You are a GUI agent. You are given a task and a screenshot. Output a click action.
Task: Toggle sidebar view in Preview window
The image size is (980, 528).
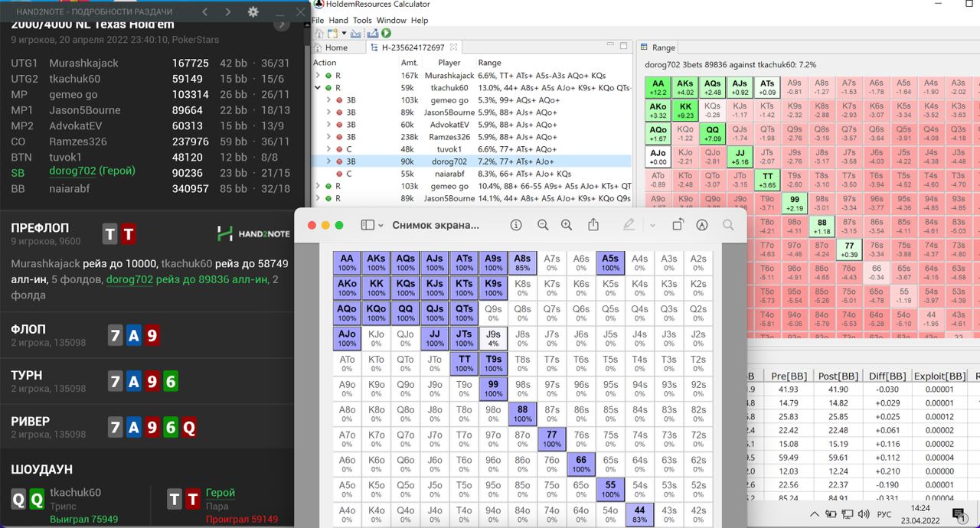point(367,225)
